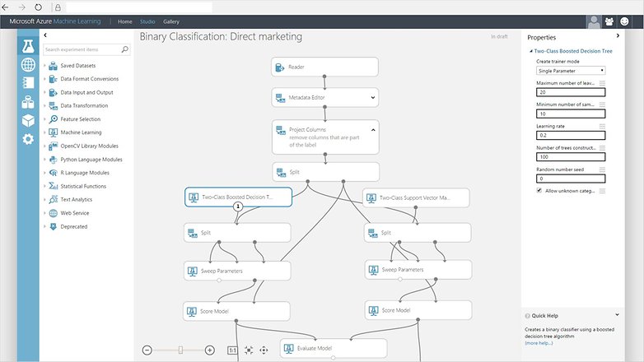Click the community people icon in header
644x362 pixels.
point(609,21)
